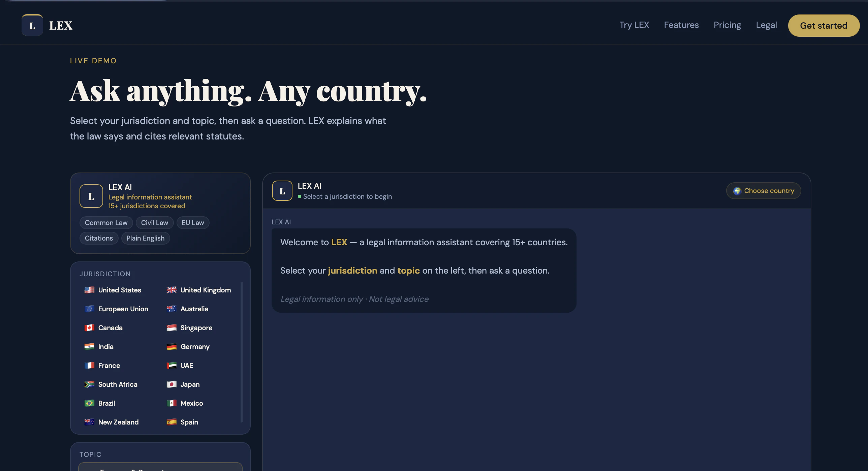Choose European Union jurisdiction option
Viewport: 868px width, 471px height.
123,309
